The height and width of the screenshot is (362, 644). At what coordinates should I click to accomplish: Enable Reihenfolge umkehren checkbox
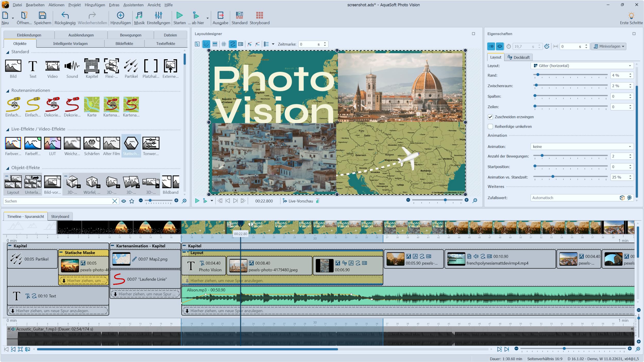tap(490, 126)
